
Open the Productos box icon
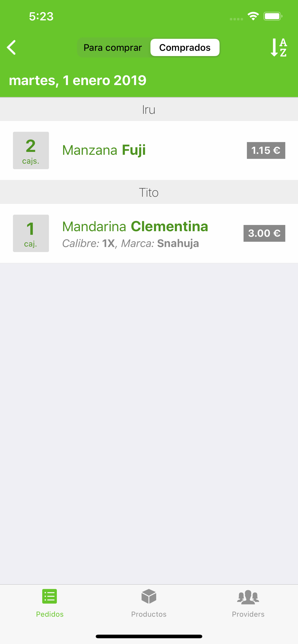click(149, 596)
